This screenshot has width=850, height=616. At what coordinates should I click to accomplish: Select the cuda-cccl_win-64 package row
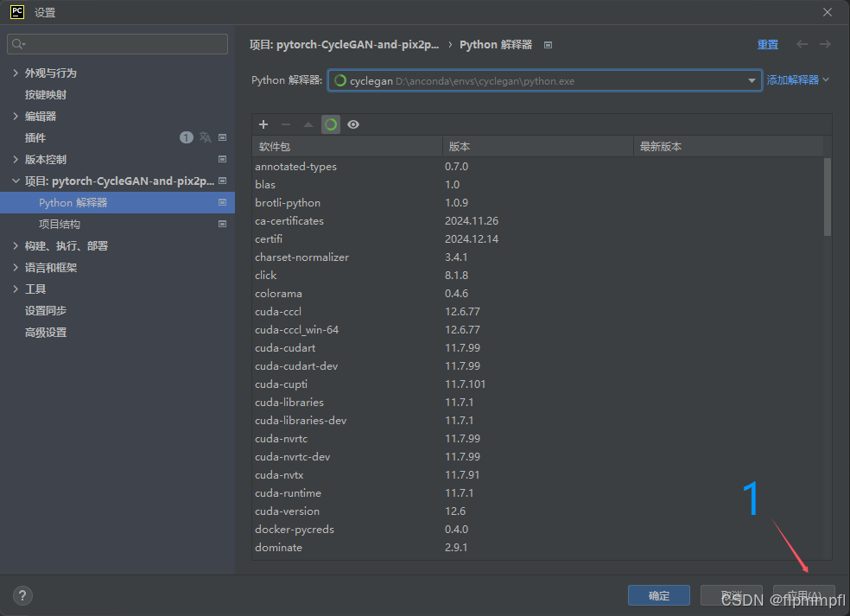coord(537,330)
